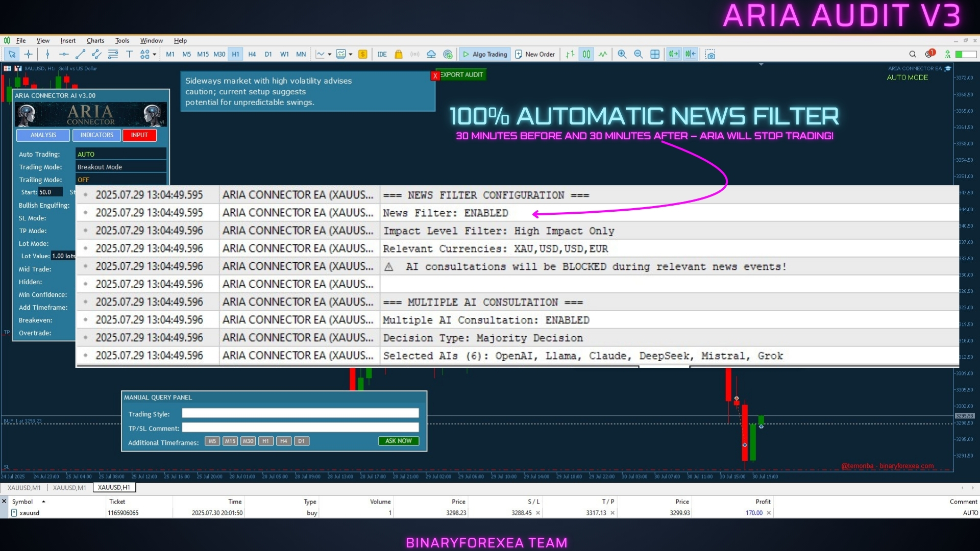Switch chart to M15 timeframe
This screenshot has height=551, width=980.
point(203,54)
